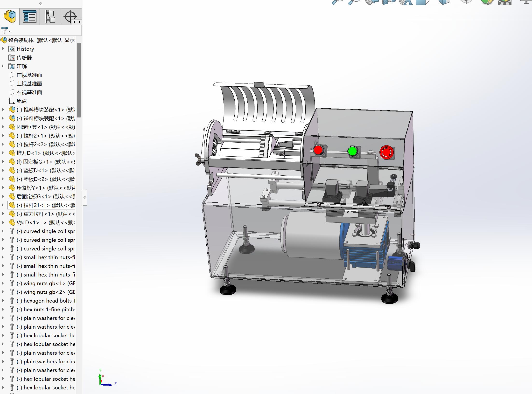
Task: Select the 原点 origin item
Action: point(21,101)
